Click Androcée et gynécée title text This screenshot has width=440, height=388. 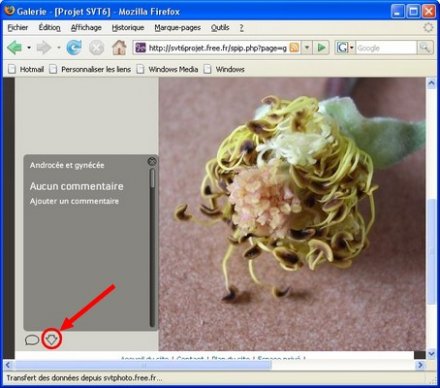tap(67, 165)
